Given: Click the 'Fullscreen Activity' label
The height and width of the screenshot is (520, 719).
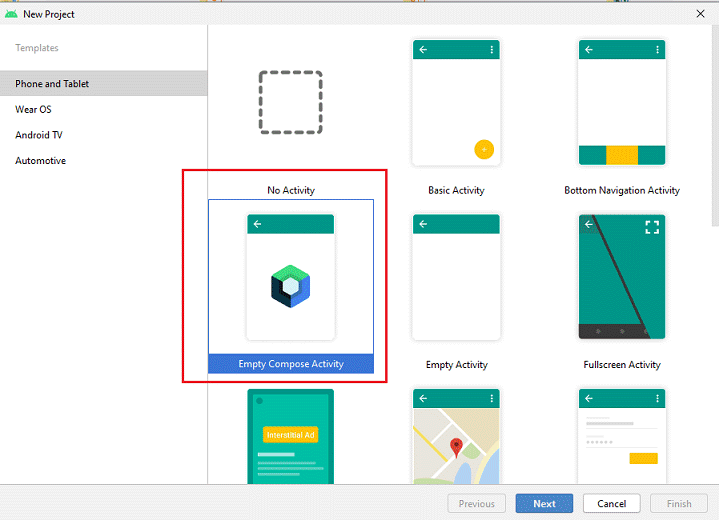Looking at the screenshot, I should pos(622,365).
